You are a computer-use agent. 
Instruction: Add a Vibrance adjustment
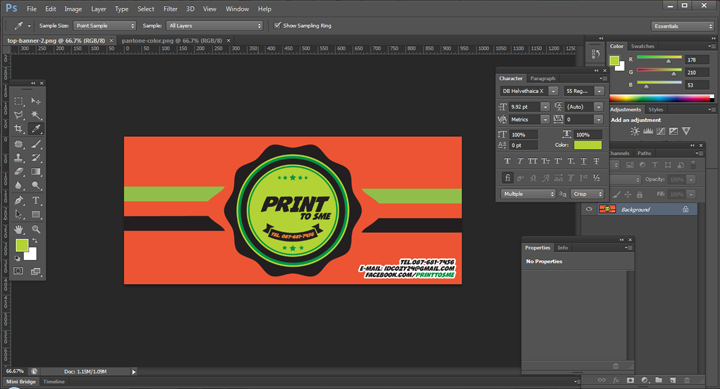click(686, 131)
